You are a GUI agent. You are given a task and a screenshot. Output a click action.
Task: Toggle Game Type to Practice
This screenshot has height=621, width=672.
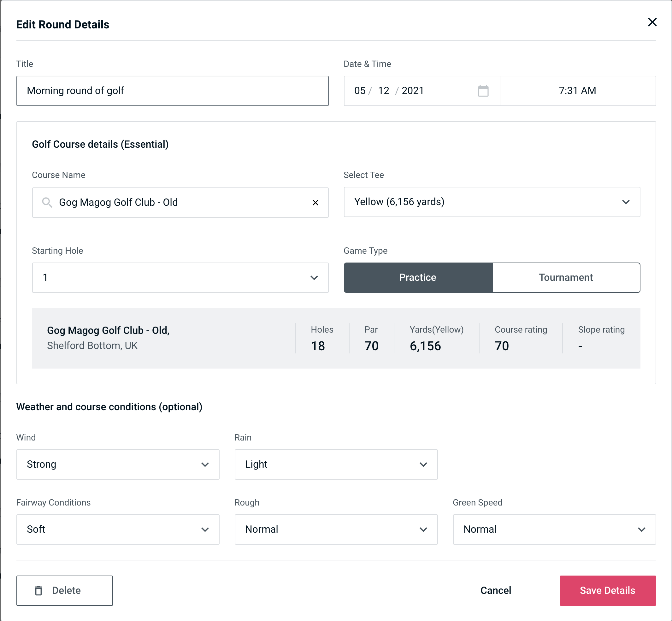pos(418,278)
